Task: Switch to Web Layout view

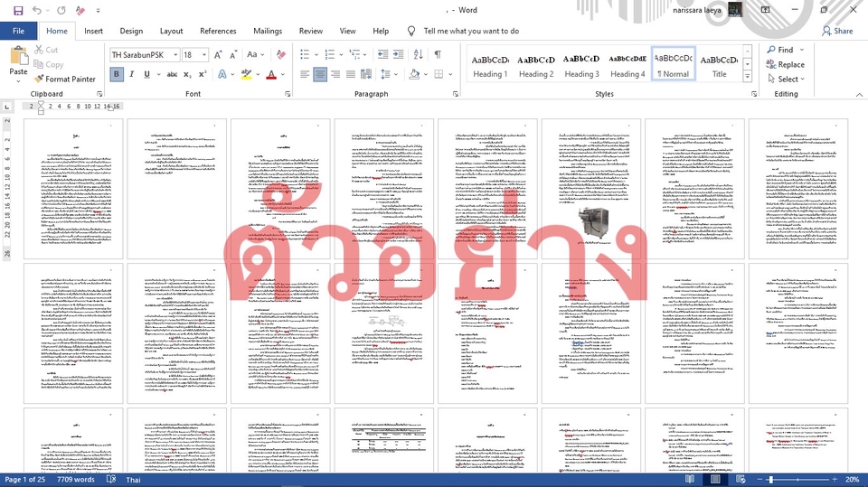Action: click(741, 479)
